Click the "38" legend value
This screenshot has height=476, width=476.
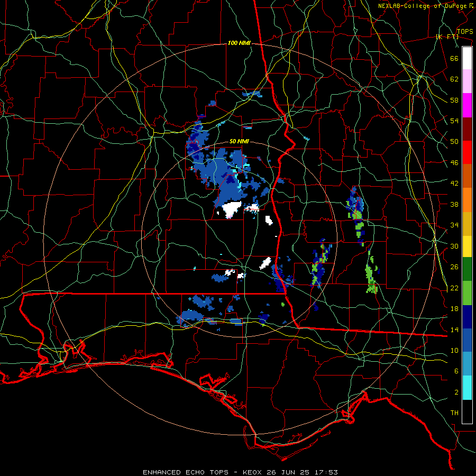point(454,204)
